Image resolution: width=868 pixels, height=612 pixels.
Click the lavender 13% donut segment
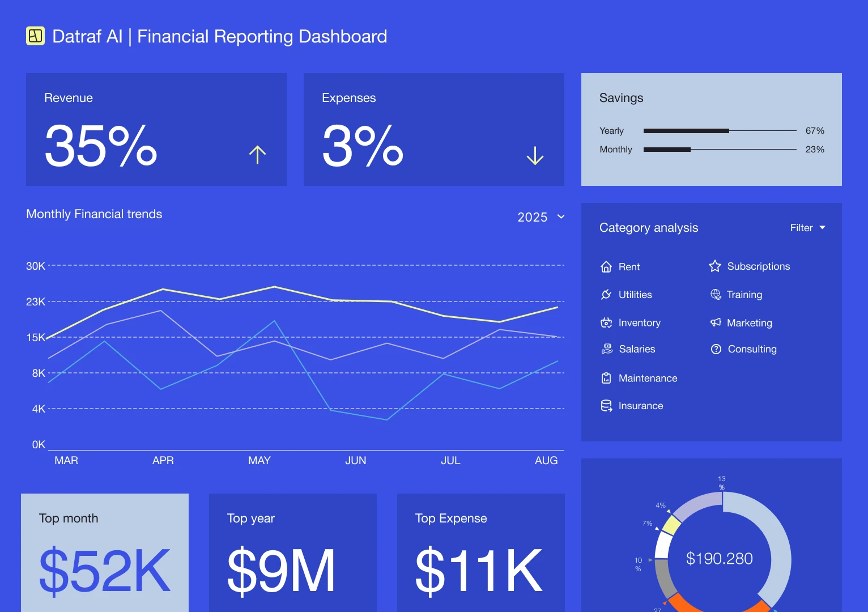[698, 504]
